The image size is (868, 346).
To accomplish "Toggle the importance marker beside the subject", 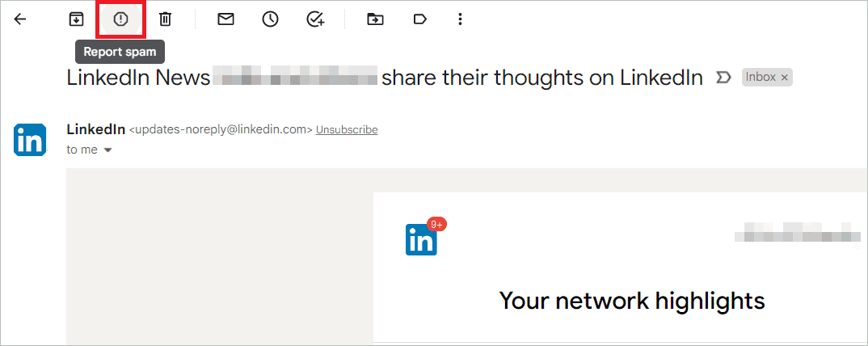I will click(723, 78).
